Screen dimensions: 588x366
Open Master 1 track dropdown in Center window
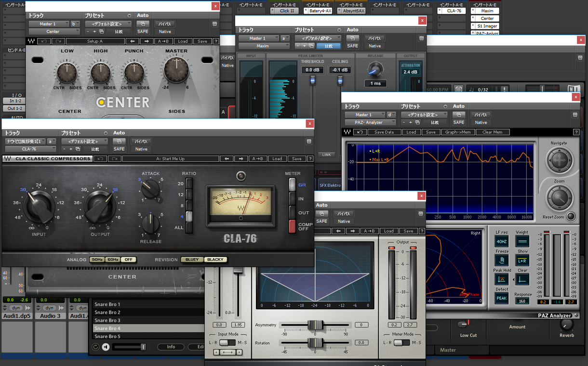point(49,24)
